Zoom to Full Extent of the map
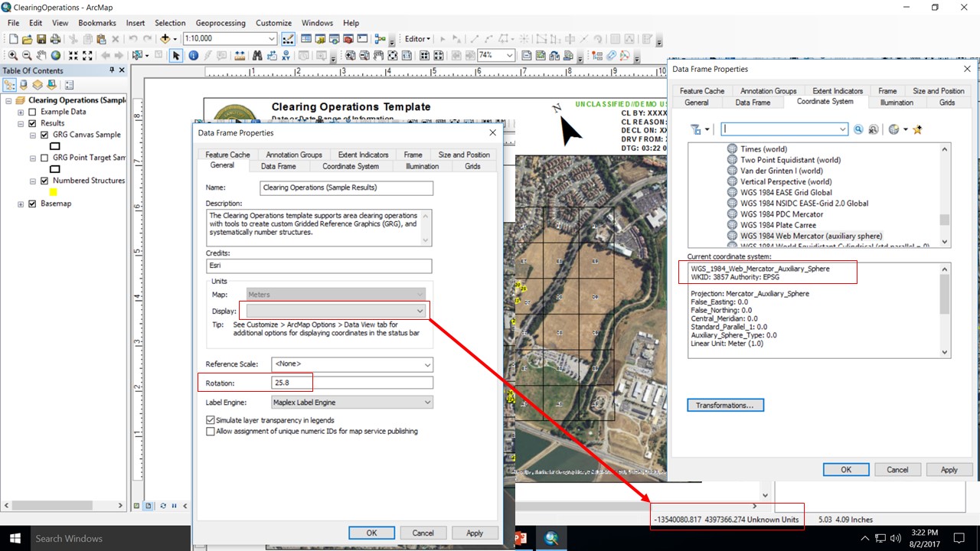Screen dimensions: 980x551 54,55
